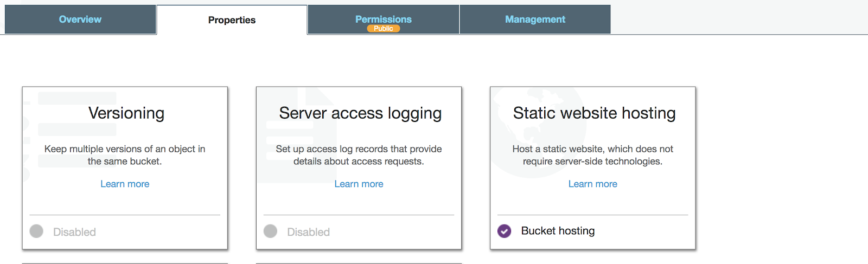The height and width of the screenshot is (264, 868).
Task: Switch to the Permissions tab
Action: pos(383,19)
